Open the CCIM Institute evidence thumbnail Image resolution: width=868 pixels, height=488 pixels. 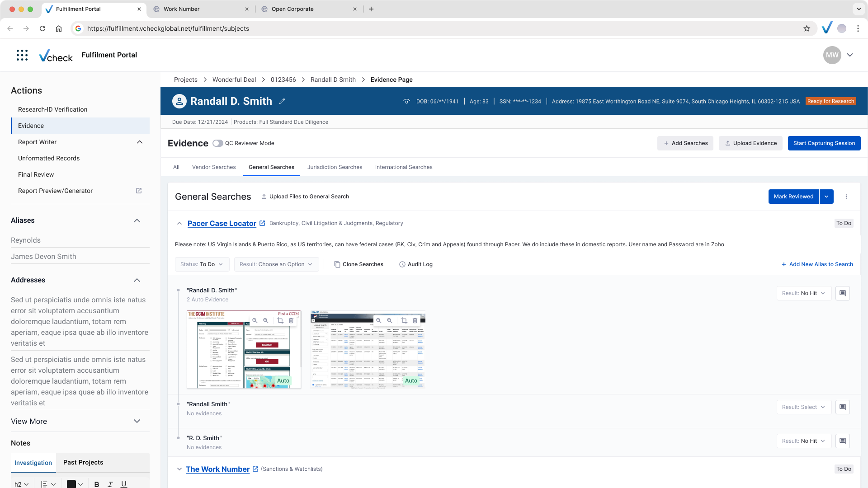(x=244, y=349)
